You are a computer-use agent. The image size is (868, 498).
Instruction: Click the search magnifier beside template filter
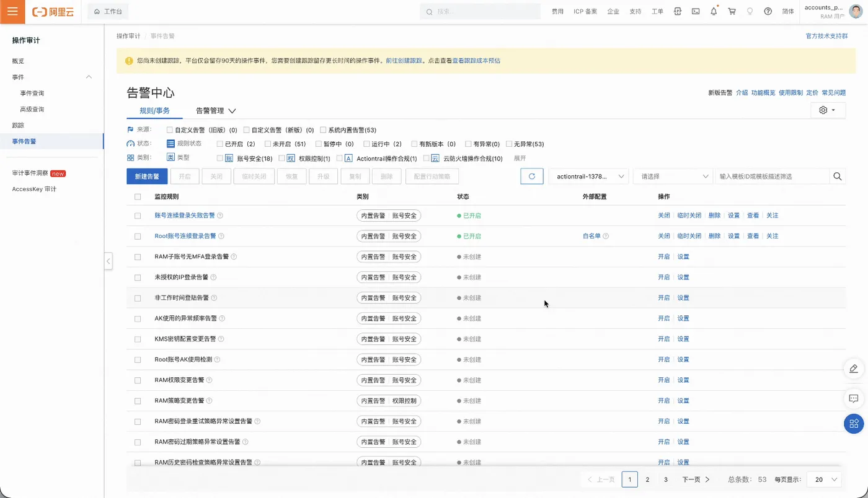click(838, 177)
